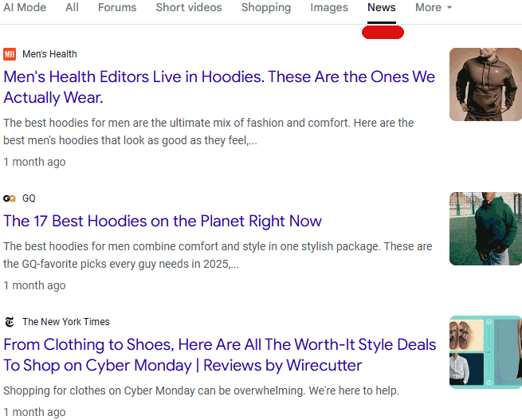Click the Men's Health source name
Viewport: 522px width, 420px height.
tap(49, 54)
